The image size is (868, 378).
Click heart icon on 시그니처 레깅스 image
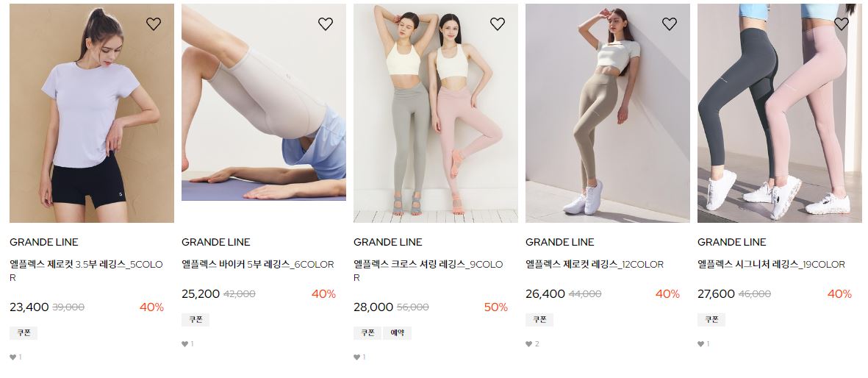click(x=842, y=24)
